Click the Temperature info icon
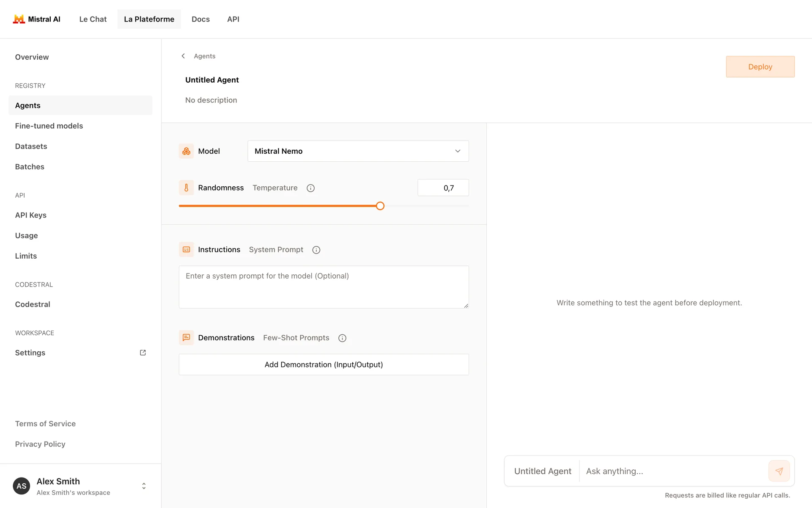Viewport: 812px width, 508px height. tap(310, 188)
